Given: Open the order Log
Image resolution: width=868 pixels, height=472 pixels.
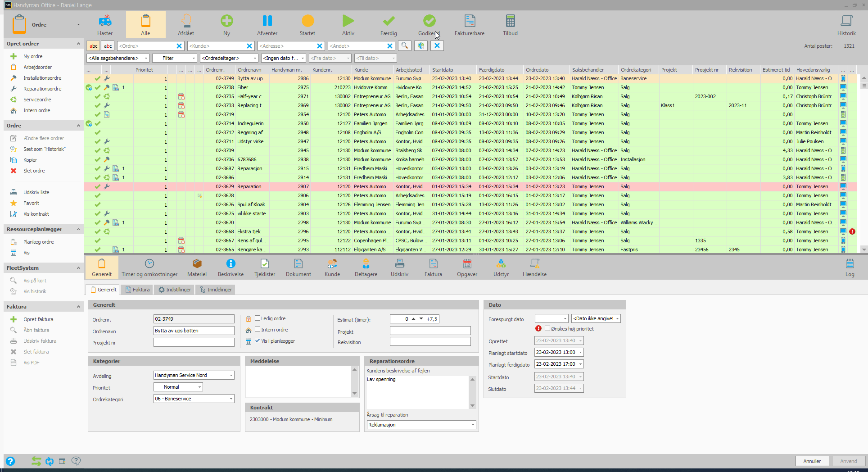Looking at the screenshot, I should (x=850, y=268).
